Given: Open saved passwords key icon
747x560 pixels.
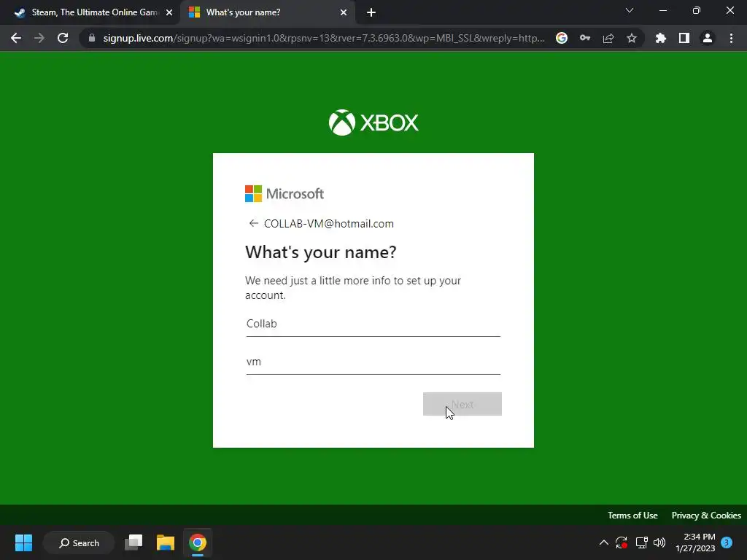Looking at the screenshot, I should tap(585, 38).
